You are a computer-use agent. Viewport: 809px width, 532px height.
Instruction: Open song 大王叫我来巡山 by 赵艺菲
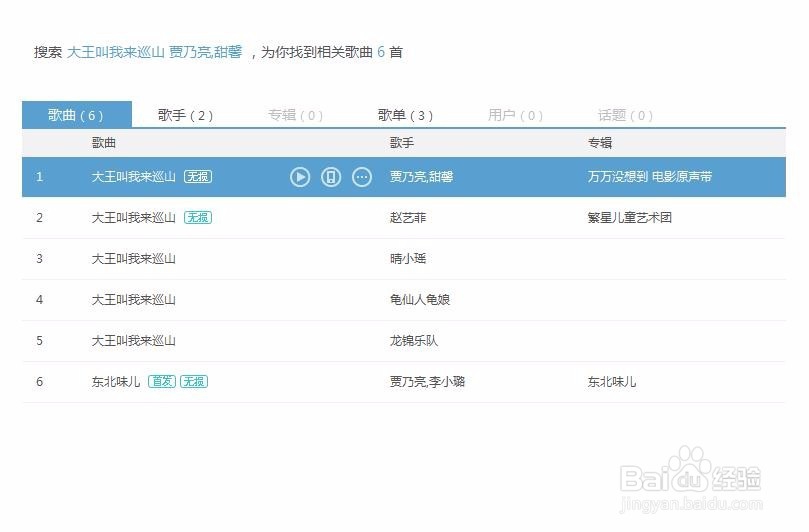tap(134, 218)
